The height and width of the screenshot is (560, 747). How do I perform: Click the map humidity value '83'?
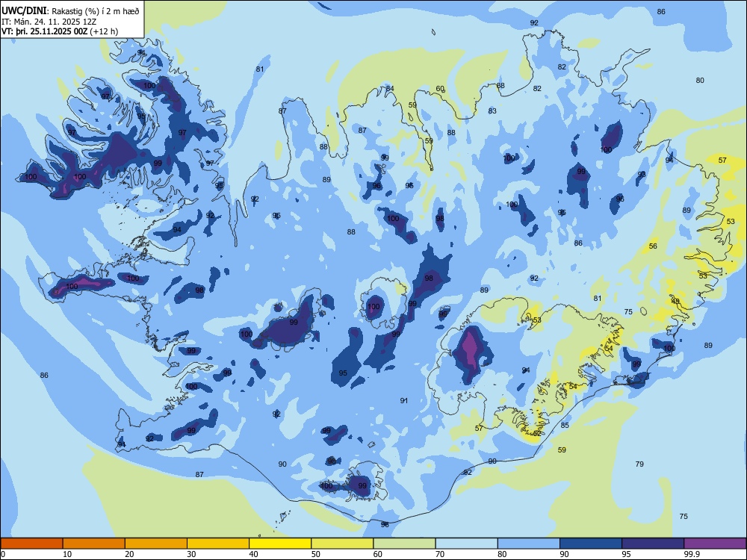(x=492, y=111)
